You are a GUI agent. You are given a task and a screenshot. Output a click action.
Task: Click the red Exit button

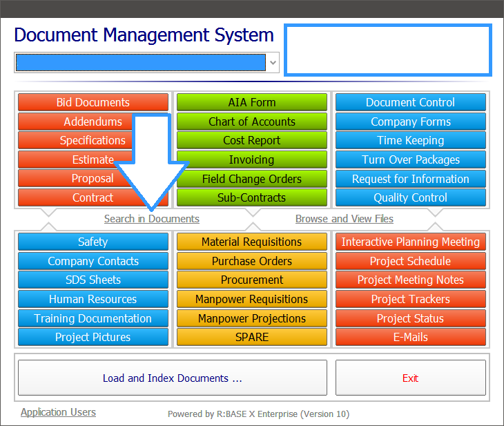410,378
